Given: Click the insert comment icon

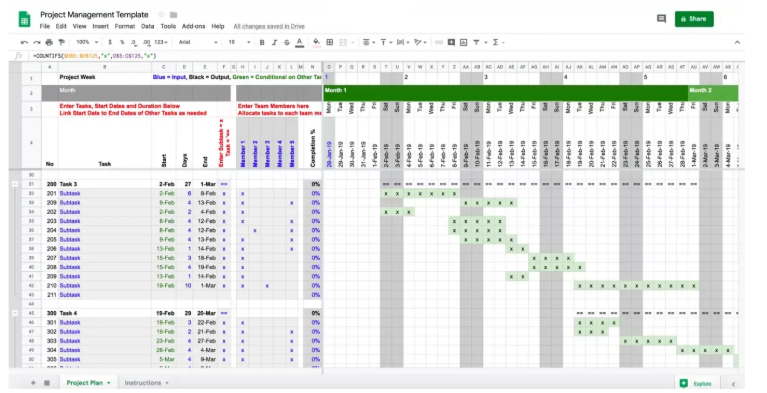Looking at the screenshot, I should click(451, 43).
